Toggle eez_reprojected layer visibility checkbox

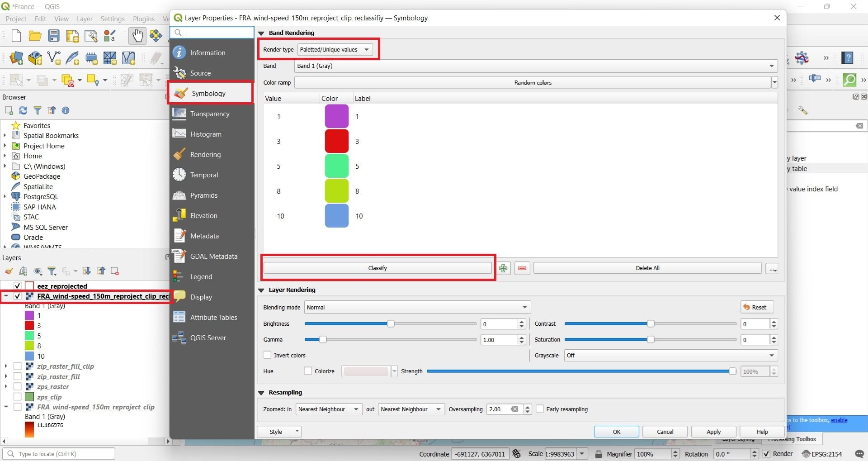(18, 286)
